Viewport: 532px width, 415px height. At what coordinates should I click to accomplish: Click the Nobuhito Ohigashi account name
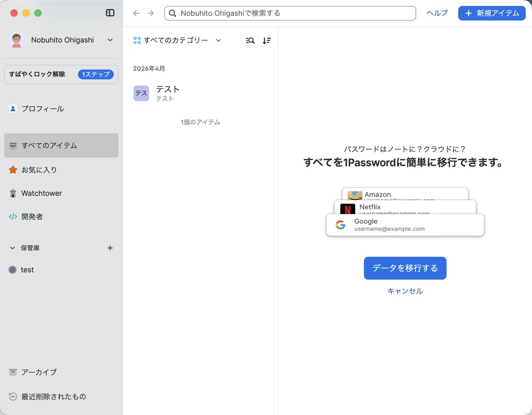[x=63, y=40]
